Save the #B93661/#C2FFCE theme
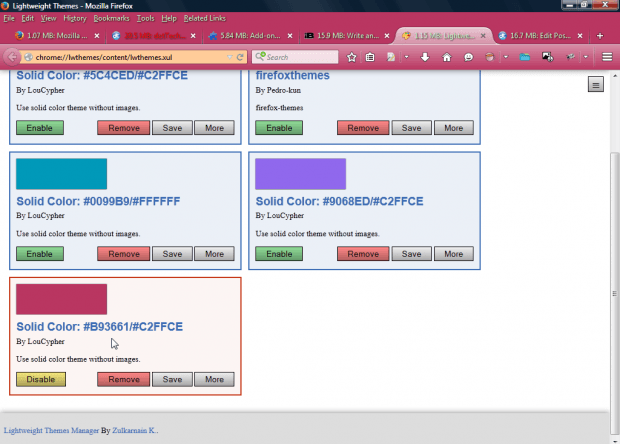This screenshot has width=620, height=444. point(172,379)
